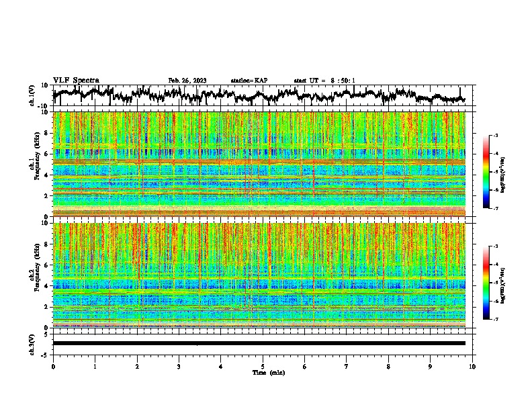Click the black ch.3 signal bar

[x=259, y=343]
